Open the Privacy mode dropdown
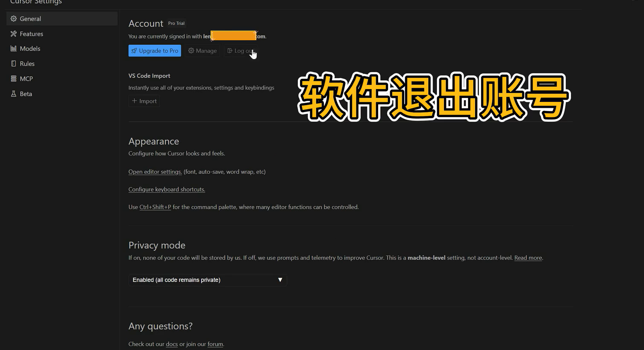 coord(207,280)
